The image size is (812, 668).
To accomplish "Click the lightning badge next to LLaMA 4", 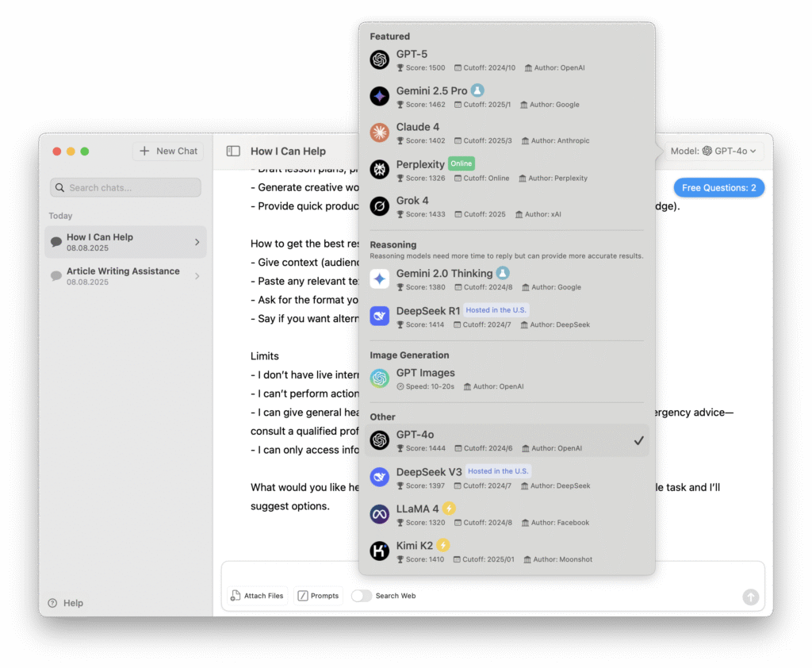I will [x=449, y=509].
